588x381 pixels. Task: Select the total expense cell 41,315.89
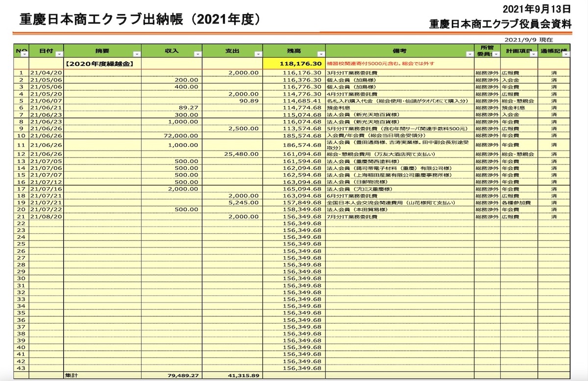click(x=232, y=376)
